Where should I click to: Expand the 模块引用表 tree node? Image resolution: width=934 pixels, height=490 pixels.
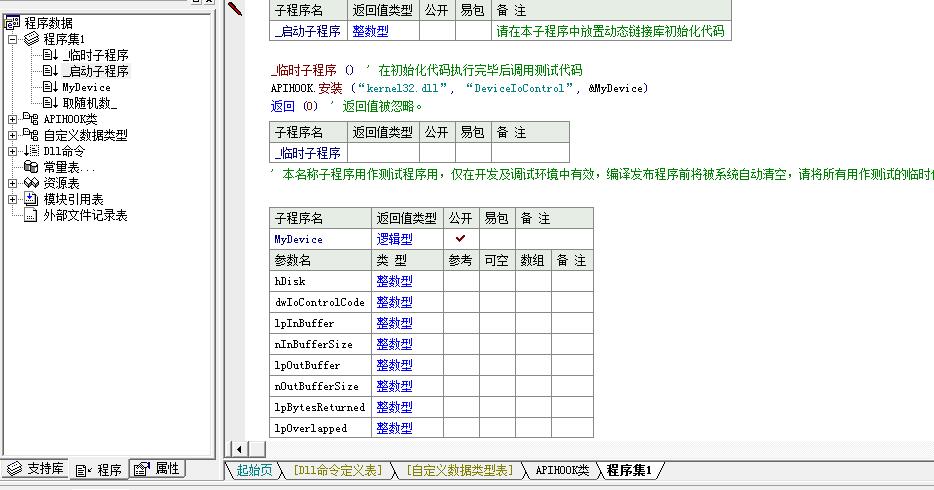pos(13,199)
